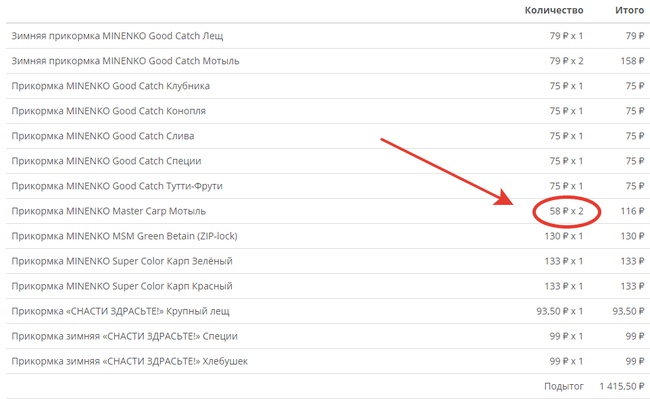Select Зимняя прикормка MINENKO Good Catch Лещ
Image resolution: width=650 pixels, height=399 pixels.
117,36
